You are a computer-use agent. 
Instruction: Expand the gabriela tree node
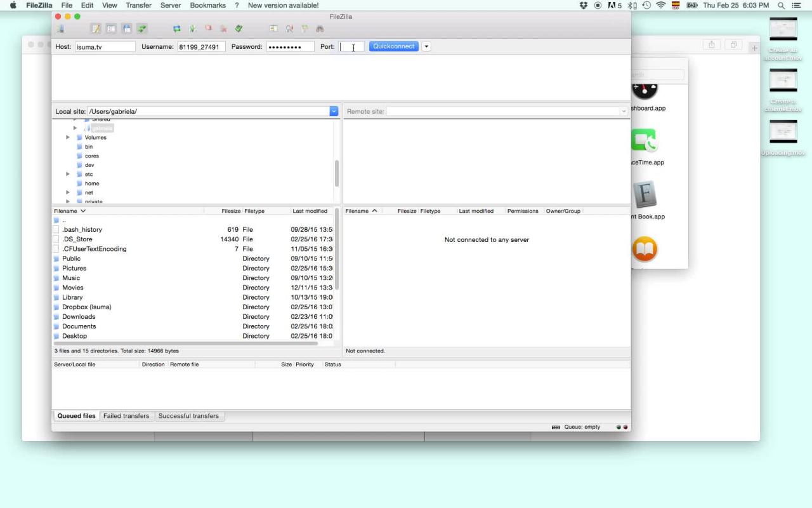tap(75, 128)
